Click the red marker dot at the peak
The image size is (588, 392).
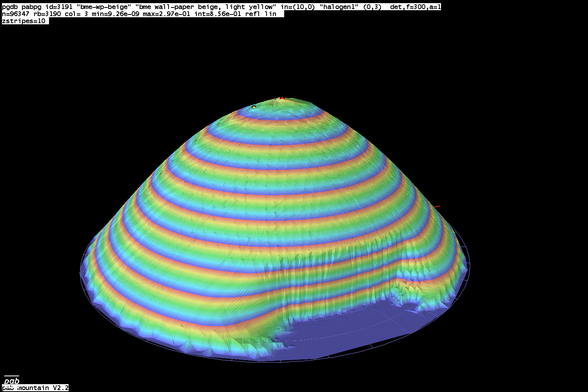(x=282, y=98)
